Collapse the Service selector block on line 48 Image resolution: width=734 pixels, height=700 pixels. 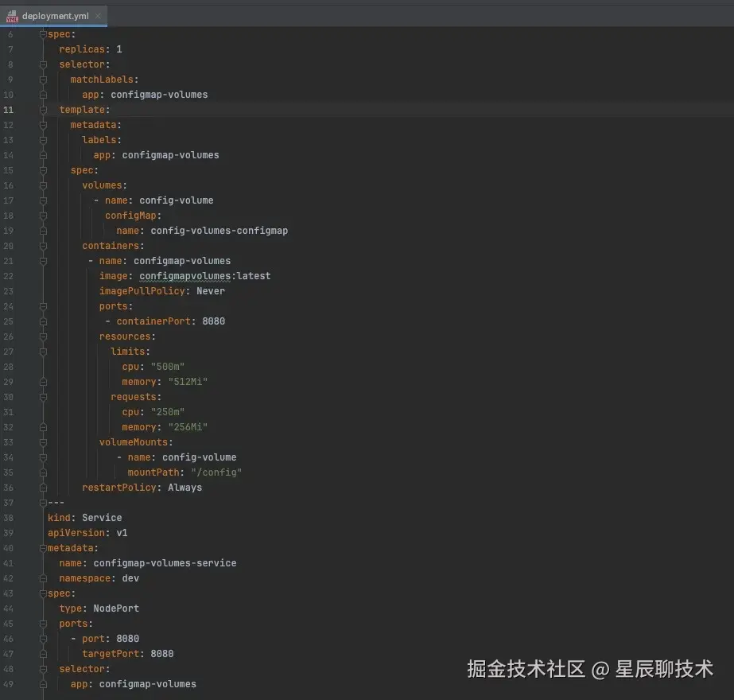pyautogui.click(x=43, y=669)
